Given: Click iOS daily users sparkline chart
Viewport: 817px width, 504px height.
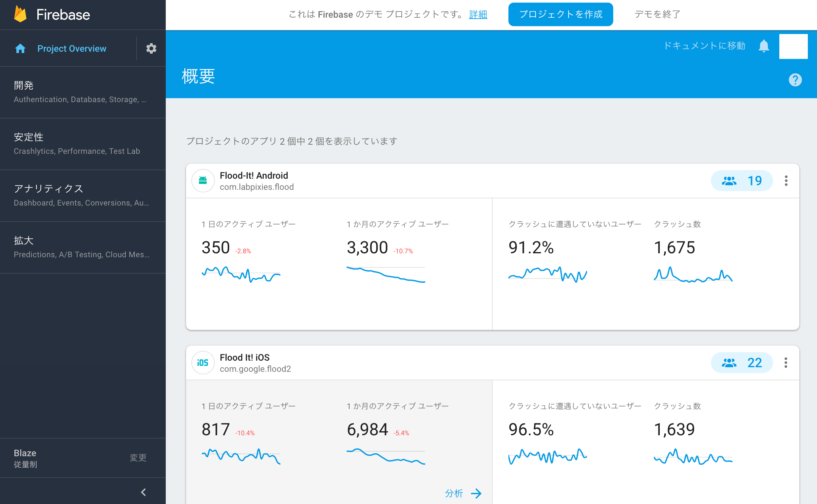Looking at the screenshot, I should coord(241,456).
